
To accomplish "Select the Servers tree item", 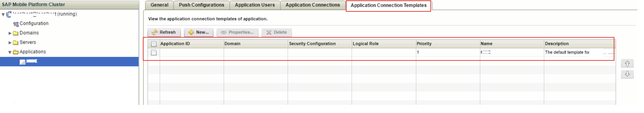I will click(28, 42).
